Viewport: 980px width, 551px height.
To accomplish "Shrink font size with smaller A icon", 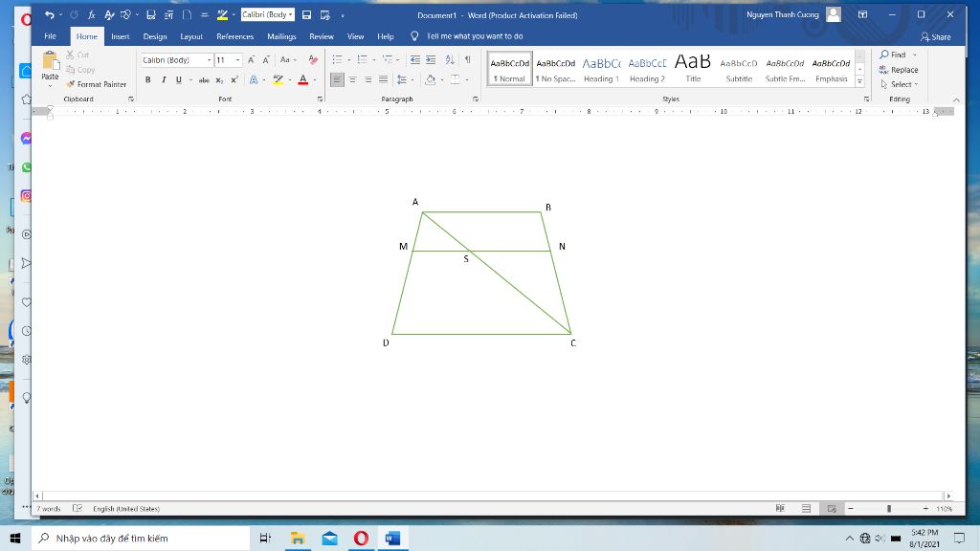I will [x=266, y=60].
